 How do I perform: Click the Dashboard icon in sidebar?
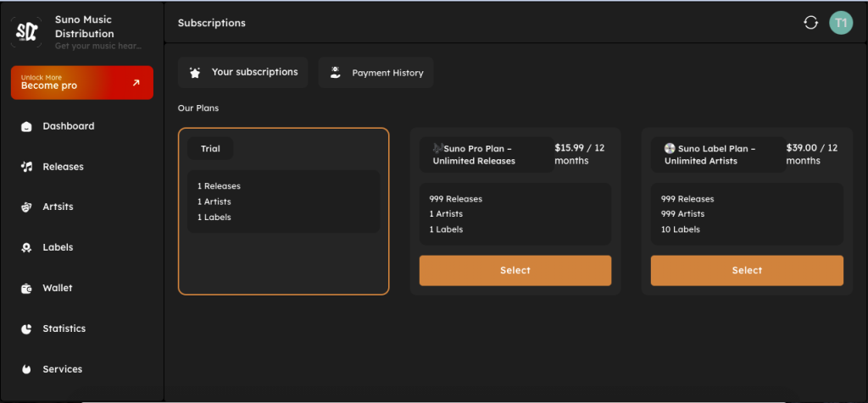point(26,127)
